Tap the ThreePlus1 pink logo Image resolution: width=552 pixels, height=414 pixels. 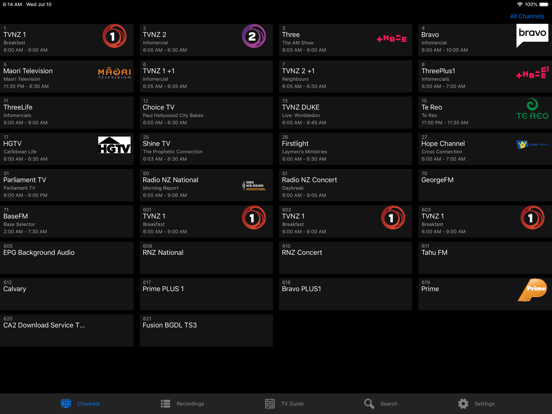(x=532, y=73)
